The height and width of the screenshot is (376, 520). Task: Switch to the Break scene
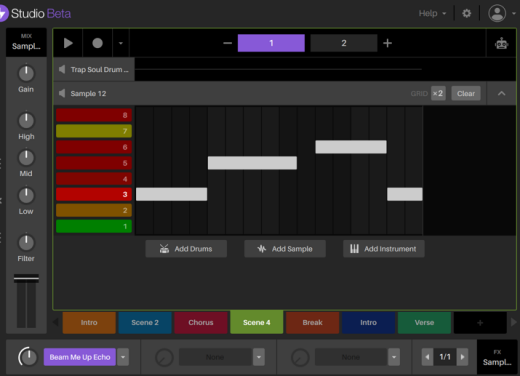point(312,322)
